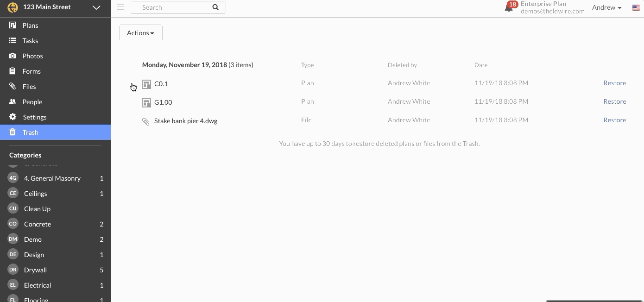Image resolution: width=644 pixels, height=302 pixels.
Task: Open People in the sidebar
Action: pyautogui.click(x=56, y=102)
